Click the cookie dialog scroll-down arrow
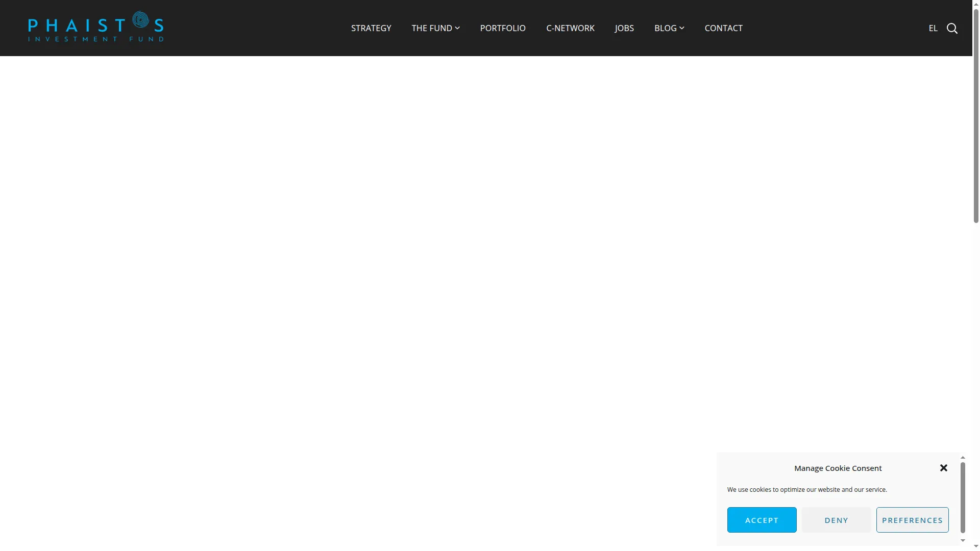980x551 pixels. coord(963,540)
